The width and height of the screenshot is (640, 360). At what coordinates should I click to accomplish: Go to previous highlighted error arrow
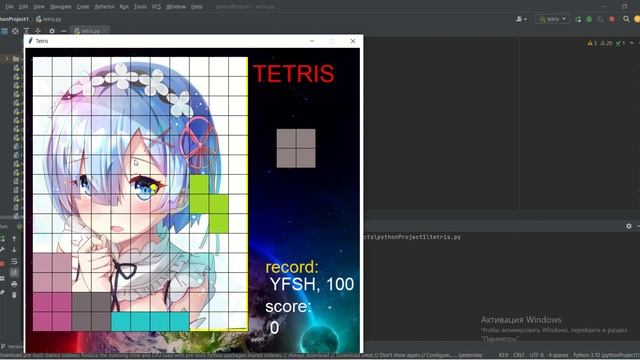(631, 43)
